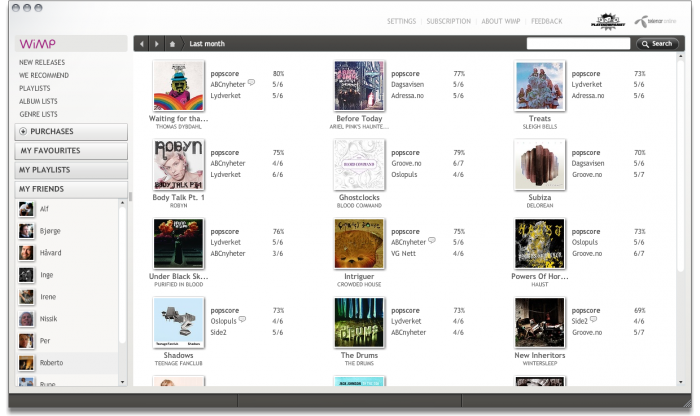Select friend Roberto in the friends list
700x416 pixels.
[50, 362]
